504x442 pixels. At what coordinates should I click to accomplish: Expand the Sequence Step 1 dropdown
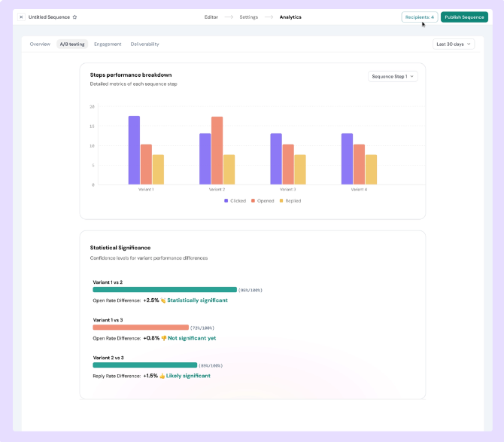[x=393, y=77]
